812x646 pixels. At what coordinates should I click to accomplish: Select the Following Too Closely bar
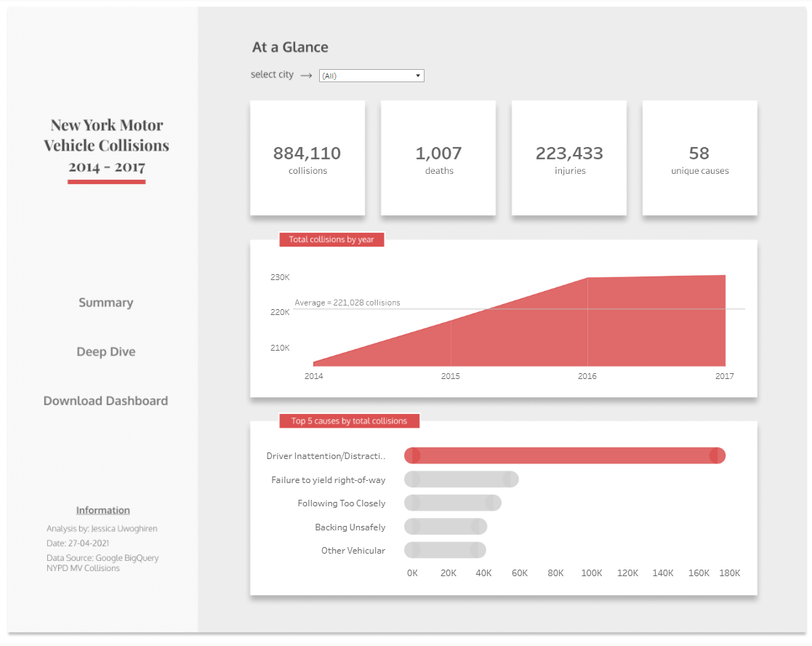[x=453, y=503]
